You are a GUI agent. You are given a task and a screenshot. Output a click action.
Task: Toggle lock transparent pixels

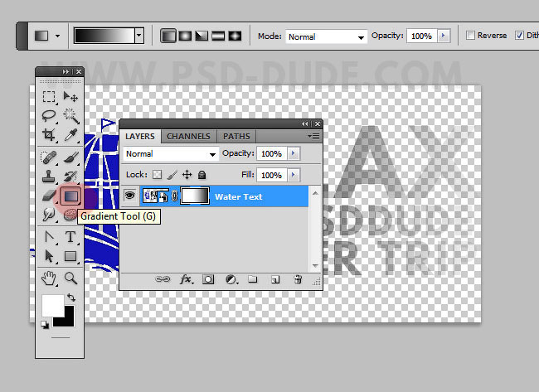pos(158,175)
